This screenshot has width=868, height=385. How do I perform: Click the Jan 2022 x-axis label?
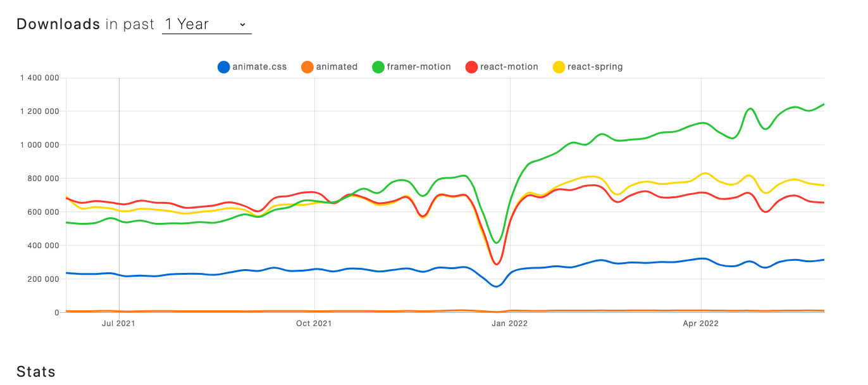click(x=509, y=324)
